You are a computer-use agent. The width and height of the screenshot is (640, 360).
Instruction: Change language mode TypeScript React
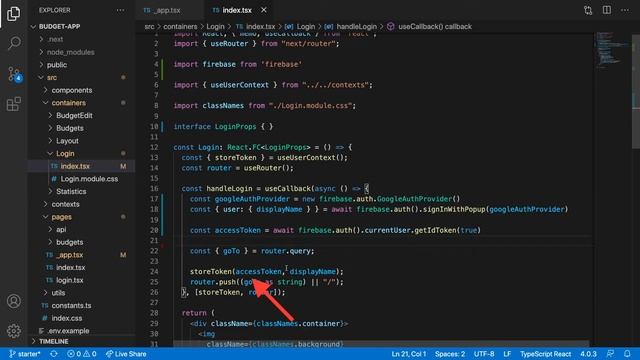click(545, 354)
